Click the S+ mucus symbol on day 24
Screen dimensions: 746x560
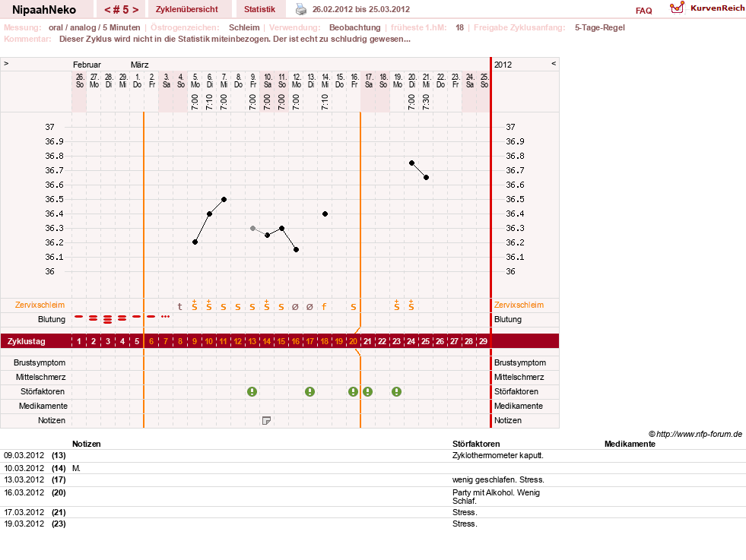[411, 305]
